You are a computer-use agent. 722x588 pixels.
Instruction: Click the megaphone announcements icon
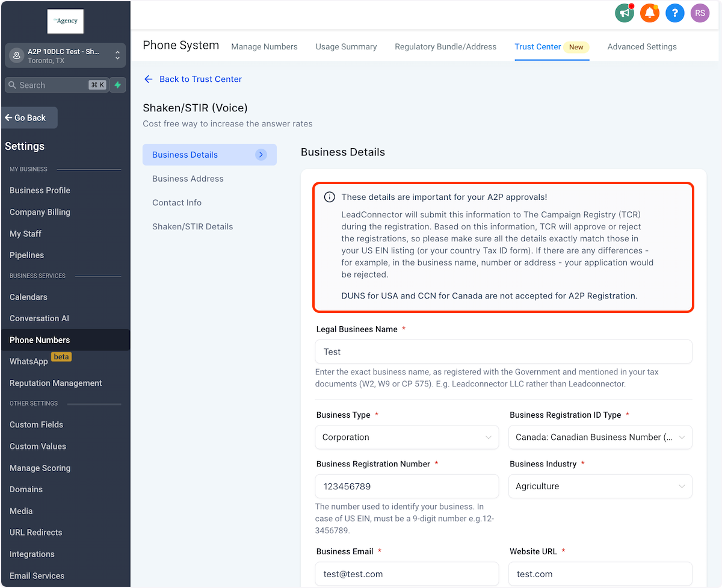click(625, 13)
